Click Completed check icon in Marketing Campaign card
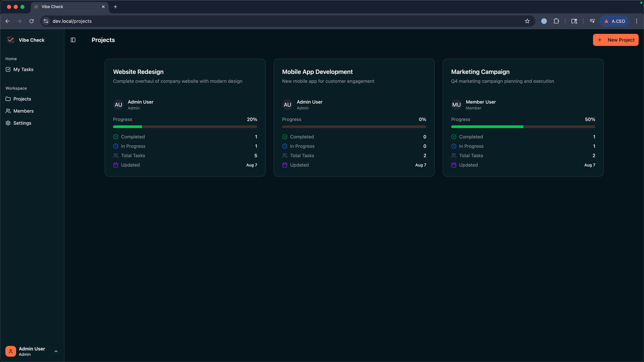Screen dimensions: 644x362 pyautogui.click(x=453, y=137)
